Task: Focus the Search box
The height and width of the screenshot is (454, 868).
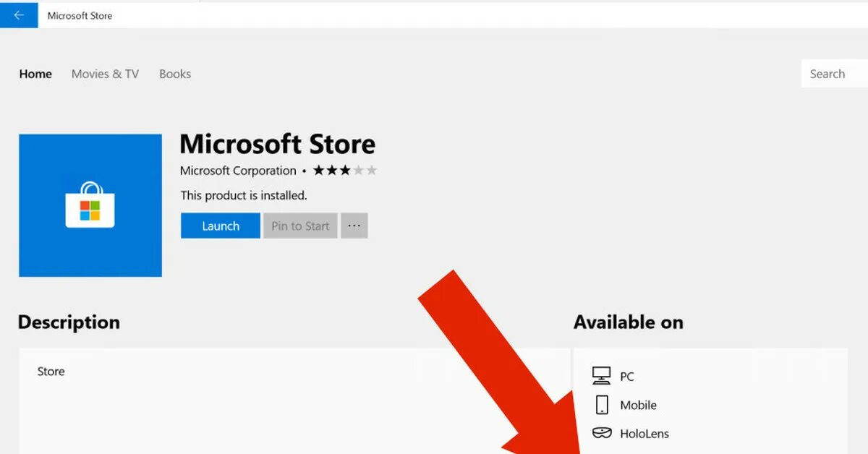Action: tap(835, 74)
